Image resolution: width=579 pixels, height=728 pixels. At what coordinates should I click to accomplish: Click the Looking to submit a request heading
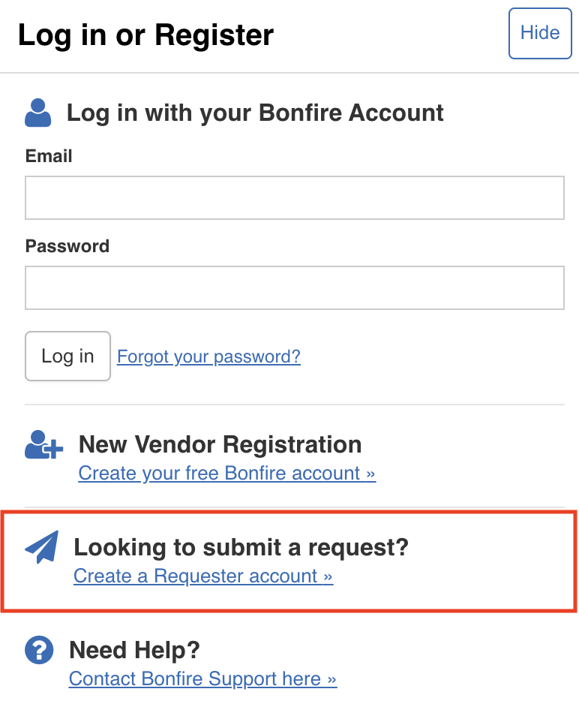[241, 547]
